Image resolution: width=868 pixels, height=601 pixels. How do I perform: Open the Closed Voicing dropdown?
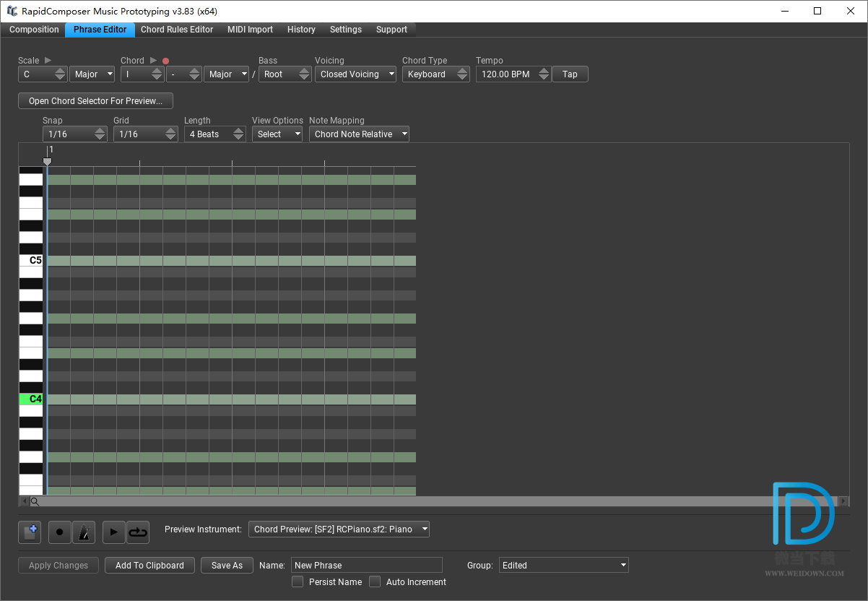click(x=355, y=74)
